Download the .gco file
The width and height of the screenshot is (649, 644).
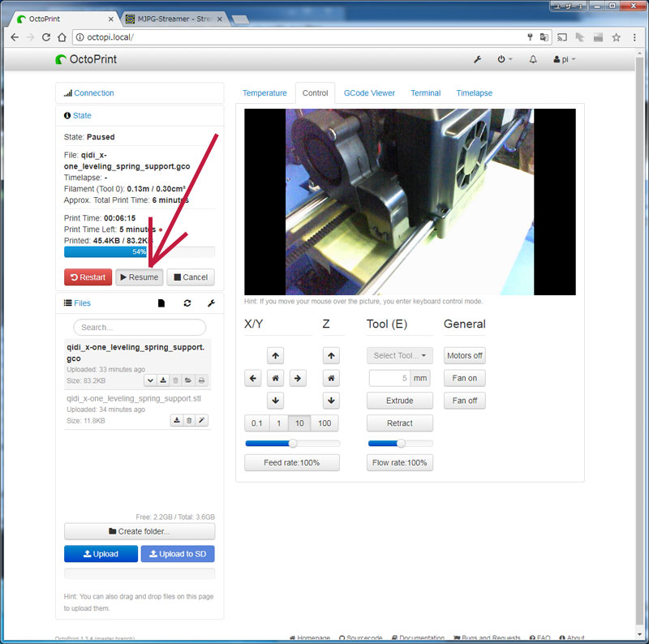(x=163, y=380)
